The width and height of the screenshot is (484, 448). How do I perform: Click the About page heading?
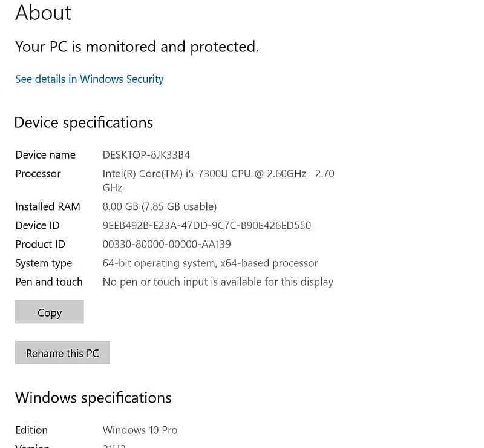(43, 13)
